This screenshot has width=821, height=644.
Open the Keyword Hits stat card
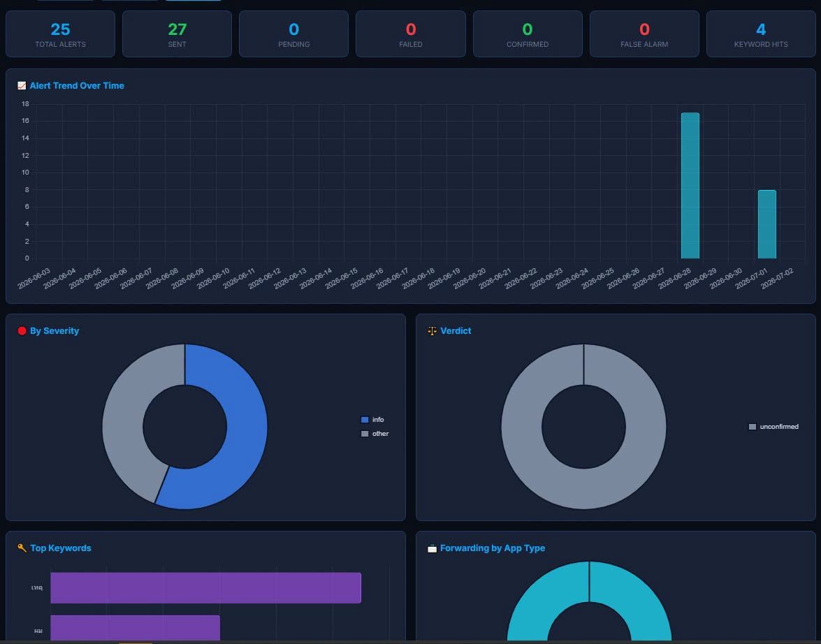tap(761, 34)
